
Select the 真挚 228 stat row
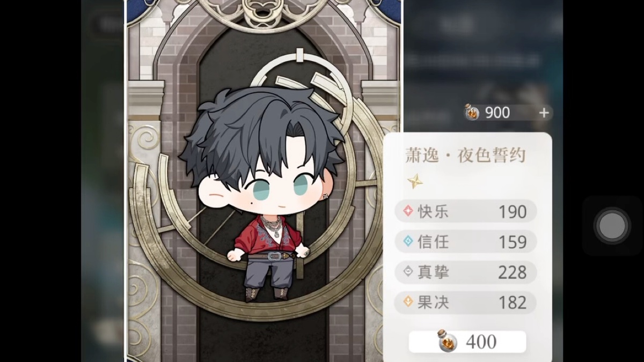[x=465, y=272]
